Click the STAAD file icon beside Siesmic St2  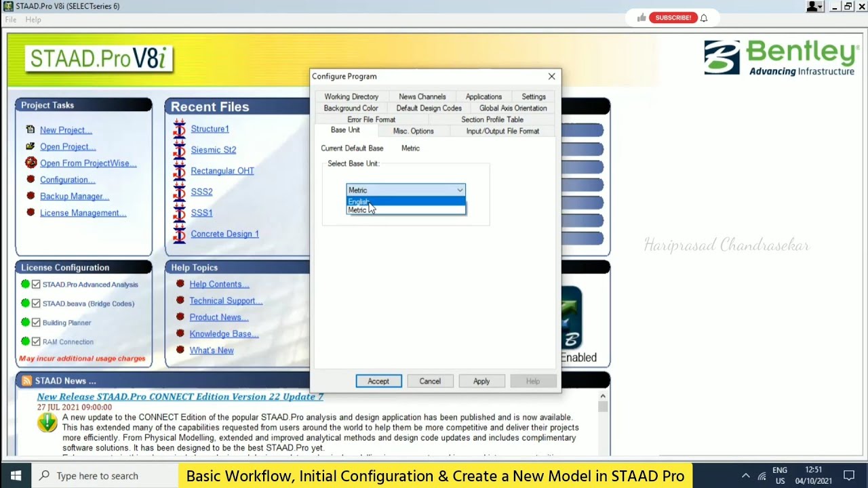coord(179,149)
